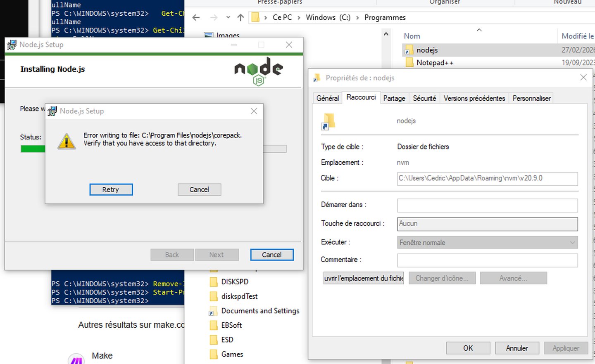Open the recent locations dropdown in Explorer navigation
The width and height of the screenshot is (595, 364).
coord(228,17)
